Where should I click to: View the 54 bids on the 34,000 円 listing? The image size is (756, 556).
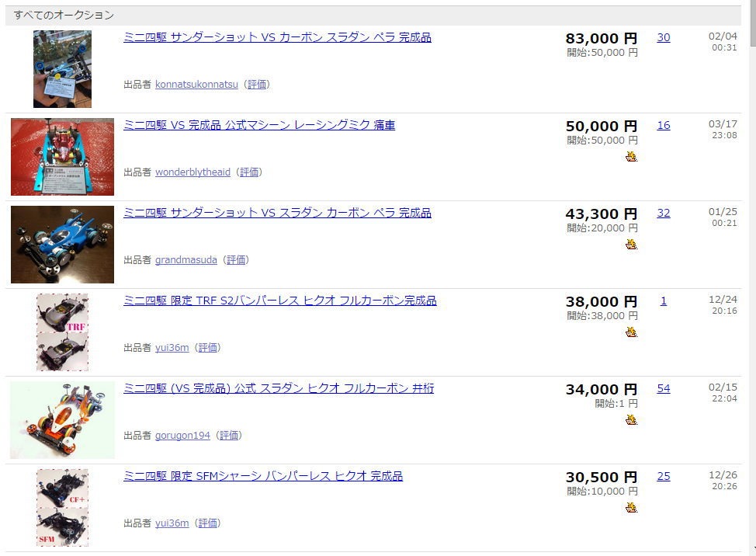[664, 389]
